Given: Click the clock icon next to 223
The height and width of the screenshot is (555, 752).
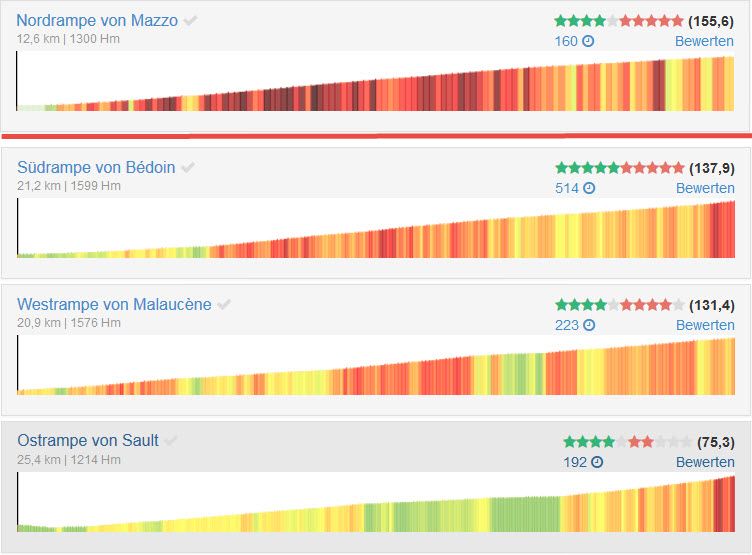Looking at the screenshot, I should pos(589,325).
